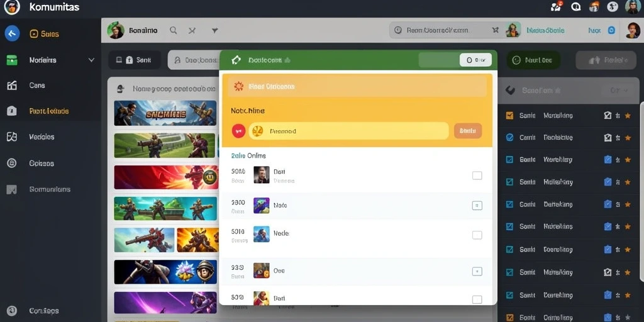The width and height of the screenshot is (644, 322).
Task: Click the X icon beside Bonaimo
Action: 192,30
